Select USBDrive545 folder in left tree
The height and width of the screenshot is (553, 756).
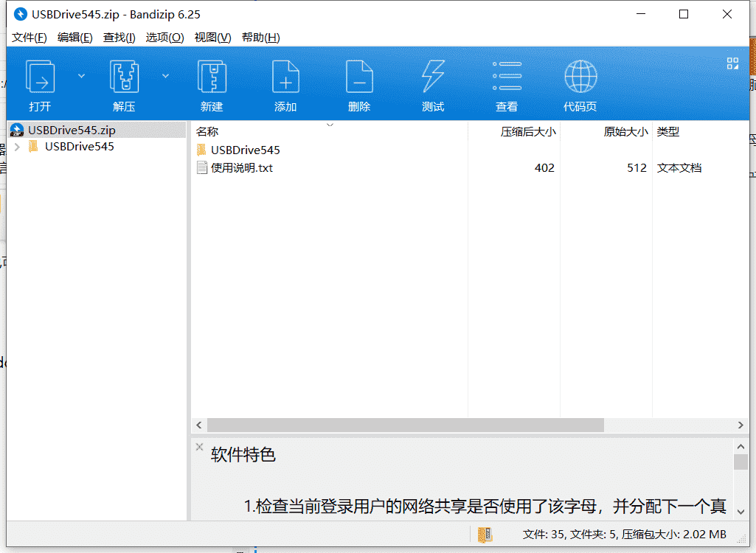(x=79, y=147)
